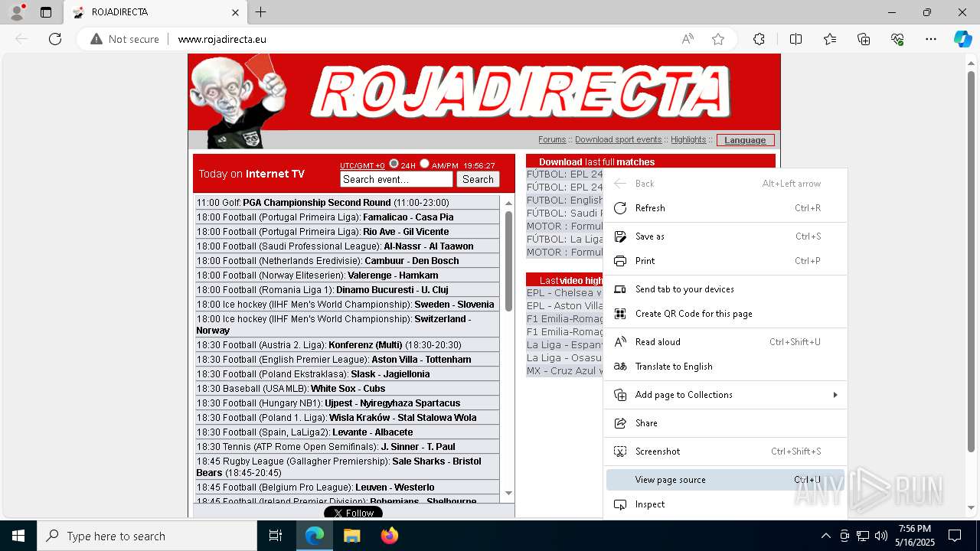This screenshot has width=980, height=551.
Task: Click the Read aloud icon in address bar
Action: [x=688, y=39]
